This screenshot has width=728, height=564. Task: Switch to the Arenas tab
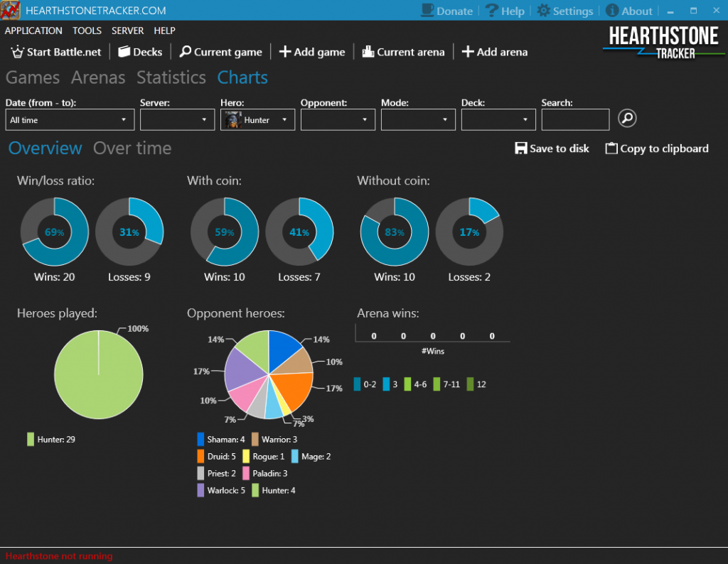pos(98,77)
